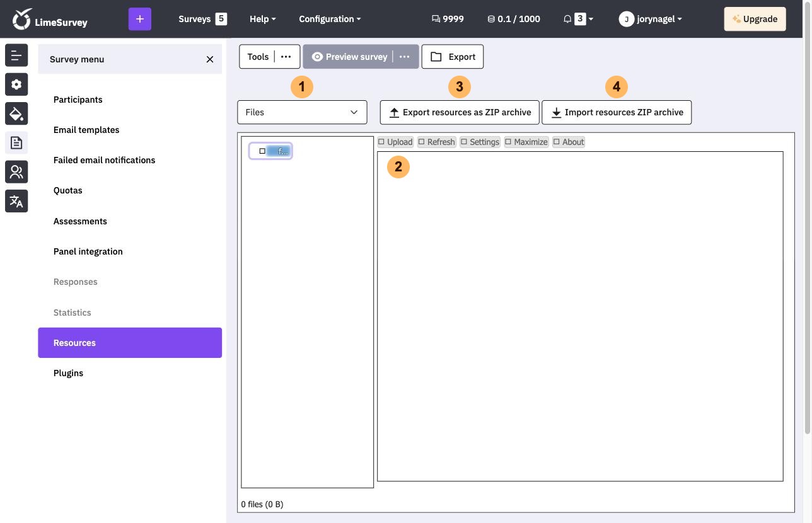Open Settings in the file manager toolbar
The image size is (812, 523).
[x=480, y=142]
